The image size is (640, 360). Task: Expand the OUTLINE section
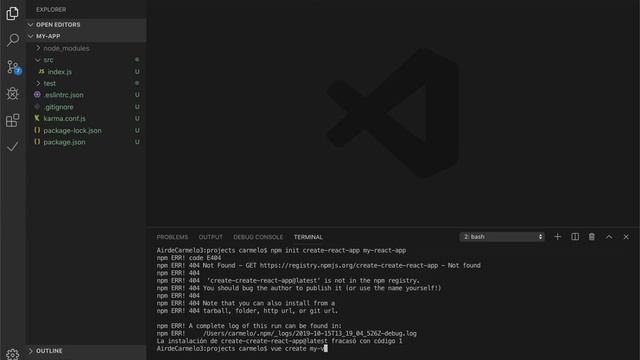86,351
